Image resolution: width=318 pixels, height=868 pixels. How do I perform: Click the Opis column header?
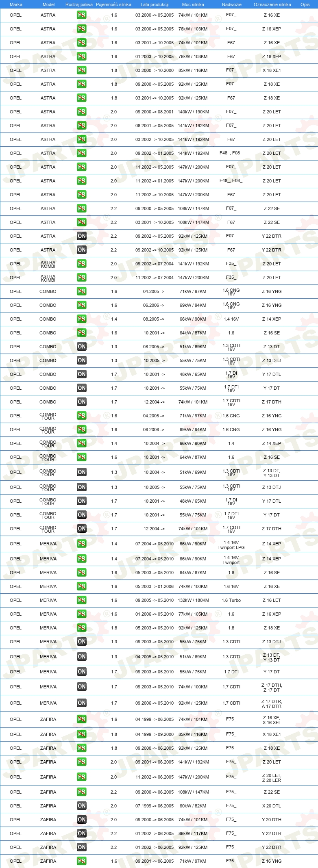pos(305,4)
